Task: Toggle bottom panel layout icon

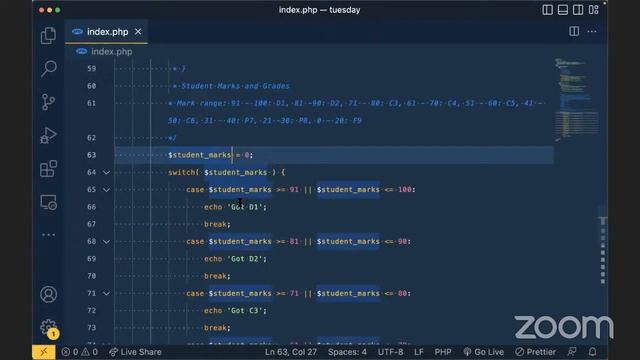Action: click(x=562, y=10)
